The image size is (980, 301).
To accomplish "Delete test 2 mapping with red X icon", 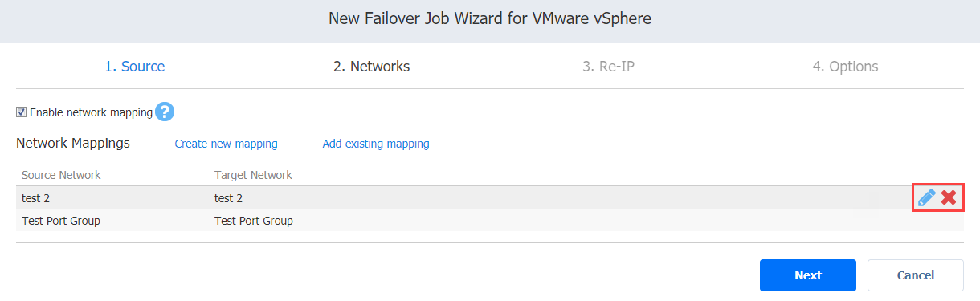I will 949,197.
